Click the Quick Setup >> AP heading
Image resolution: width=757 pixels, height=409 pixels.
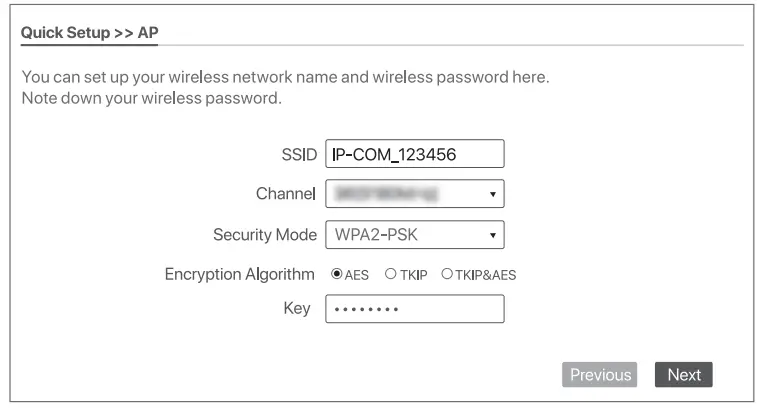(x=89, y=33)
